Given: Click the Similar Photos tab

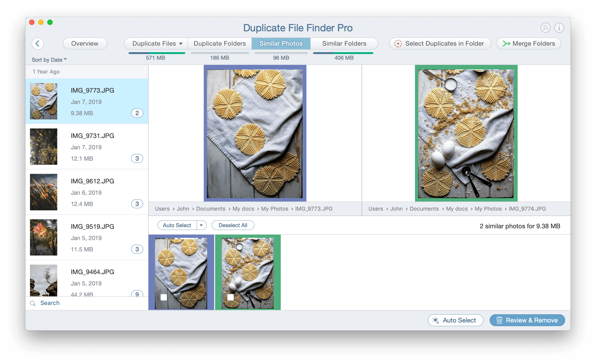Looking at the screenshot, I should coord(281,43).
